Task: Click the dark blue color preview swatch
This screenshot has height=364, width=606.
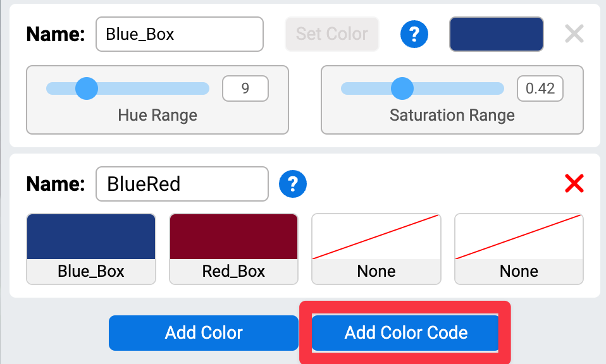Action: [496, 34]
